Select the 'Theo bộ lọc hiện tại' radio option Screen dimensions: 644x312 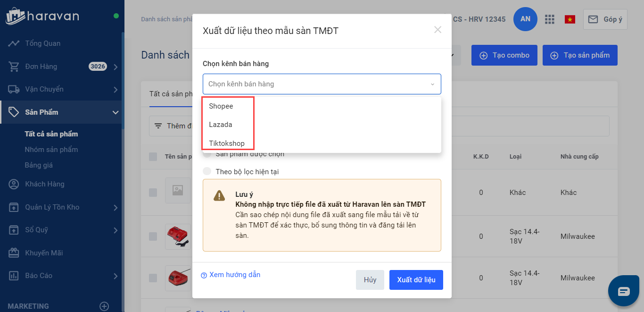click(x=207, y=171)
